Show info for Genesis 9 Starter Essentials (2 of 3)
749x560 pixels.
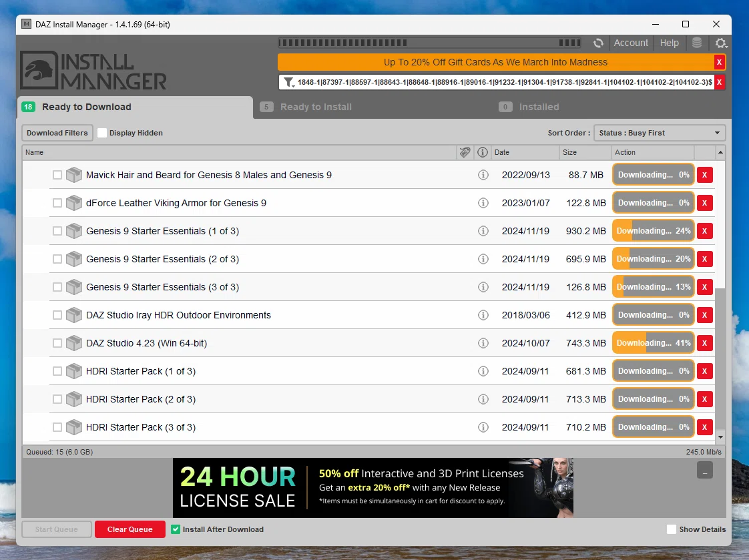(483, 259)
